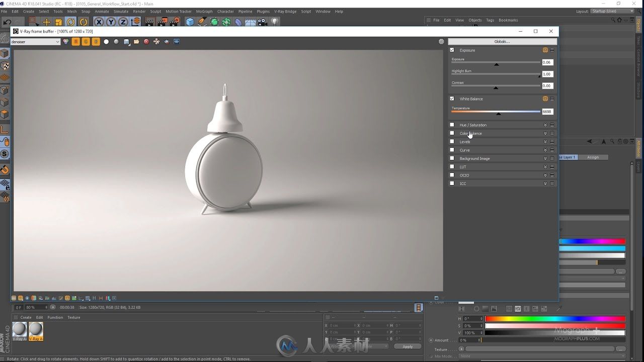Screen dimensions: 644x362
Task: Open the Layout Startup (User) dropdown
Action: [x=612, y=11]
